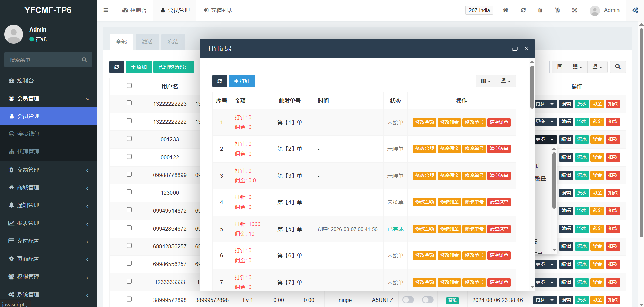Click the home icon in top bar
644x307 pixels.
[x=505, y=10]
